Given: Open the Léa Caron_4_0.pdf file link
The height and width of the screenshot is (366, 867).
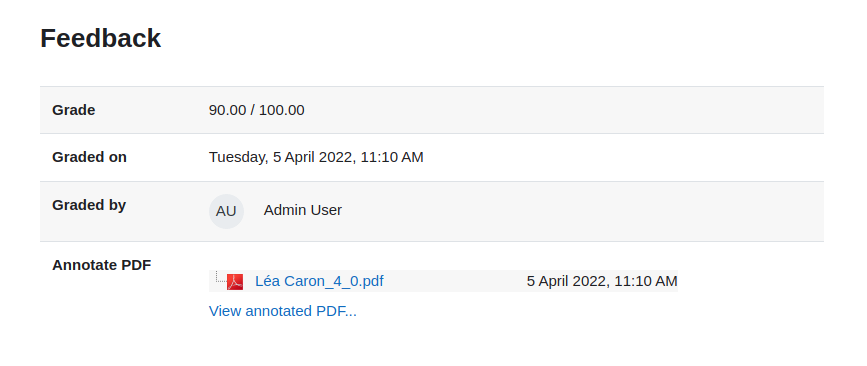Looking at the screenshot, I should 319,281.
